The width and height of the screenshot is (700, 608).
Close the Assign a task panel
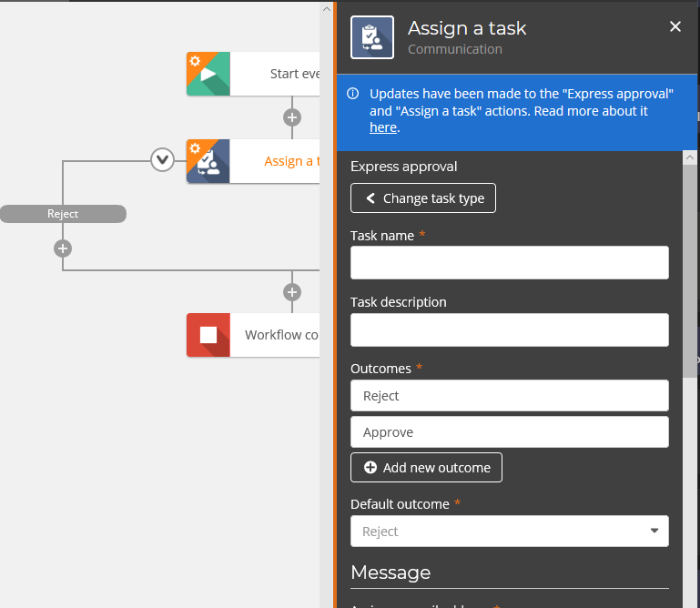coord(675,26)
